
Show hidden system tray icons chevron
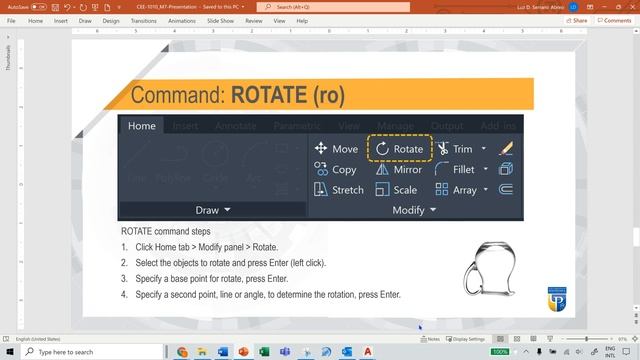526,351
